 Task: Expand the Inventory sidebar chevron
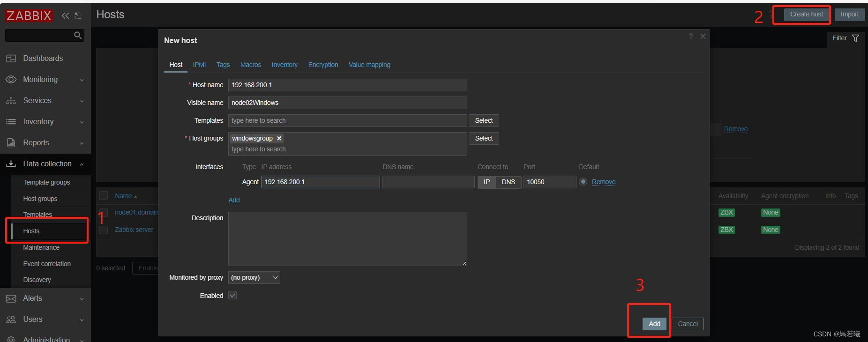tap(82, 122)
